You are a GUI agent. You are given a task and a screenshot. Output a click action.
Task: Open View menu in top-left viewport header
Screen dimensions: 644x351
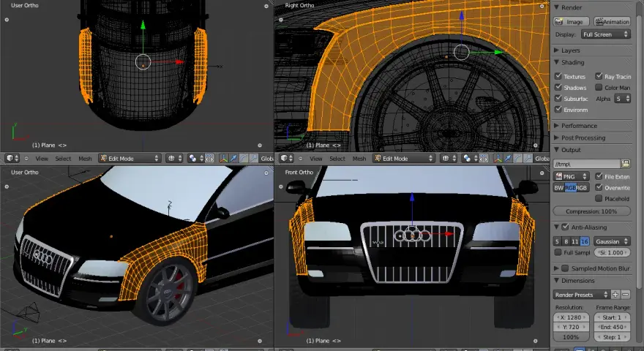pyautogui.click(x=42, y=159)
